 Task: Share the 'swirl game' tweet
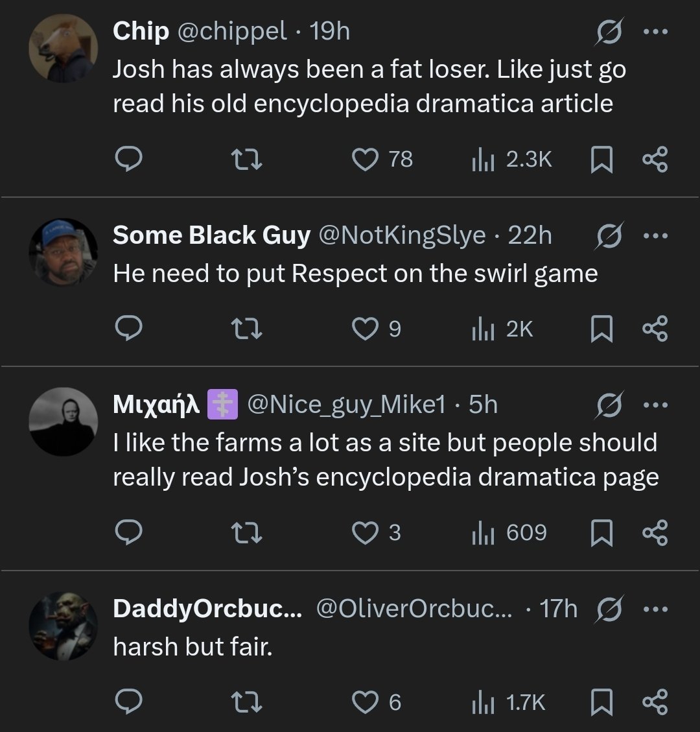(x=655, y=329)
